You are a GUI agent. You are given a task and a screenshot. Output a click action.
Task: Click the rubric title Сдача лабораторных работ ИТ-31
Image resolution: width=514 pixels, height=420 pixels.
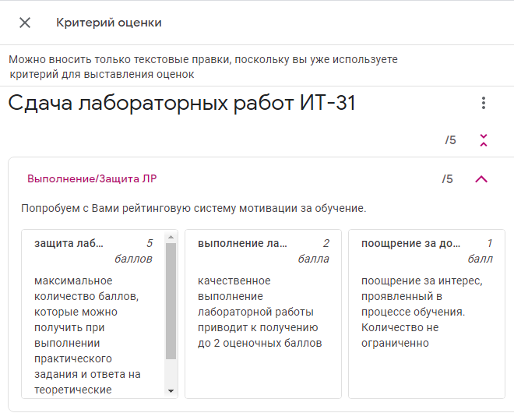tap(181, 104)
